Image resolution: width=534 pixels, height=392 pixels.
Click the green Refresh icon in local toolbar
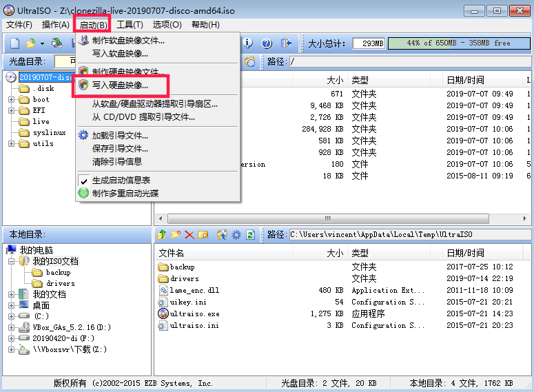pos(250,235)
